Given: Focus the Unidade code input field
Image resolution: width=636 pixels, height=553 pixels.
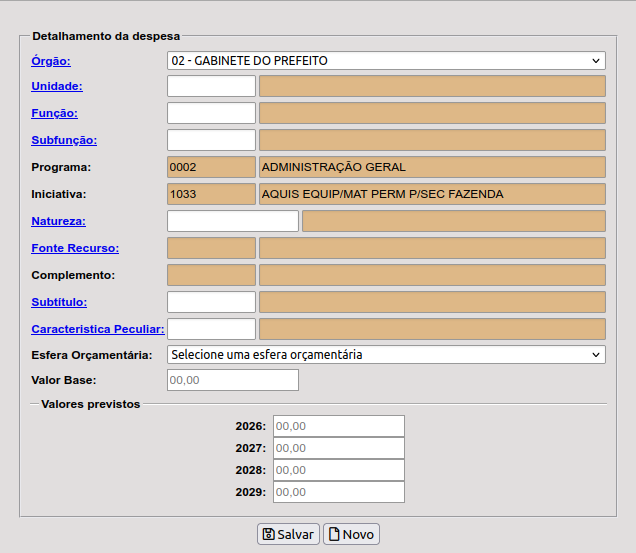Looking at the screenshot, I should click(x=211, y=86).
